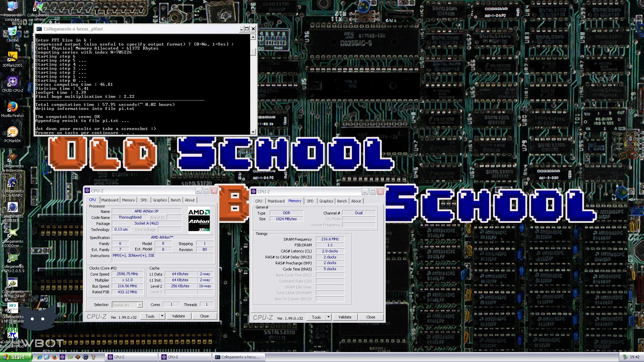Open the Socket #1 selection dropdown
Image resolution: width=644 pixels, height=362 pixels.
point(127,305)
